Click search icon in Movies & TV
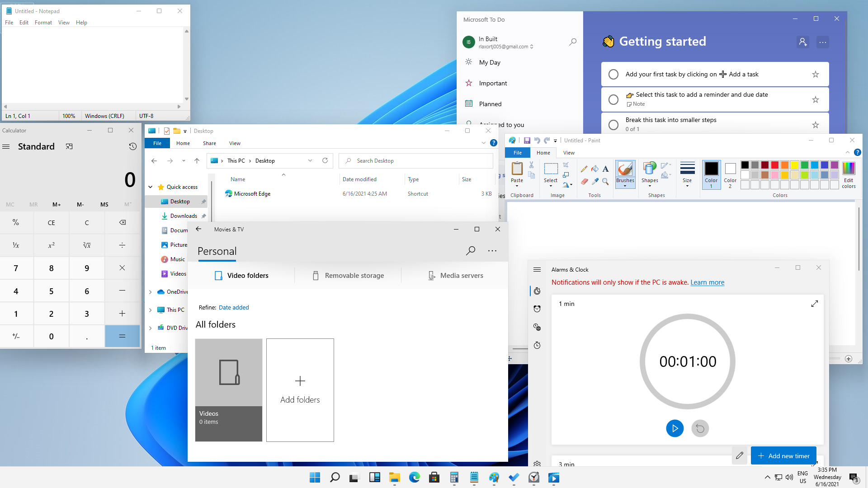Image resolution: width=868 pixels, height=488 pixels. click(x=471, y=250)
